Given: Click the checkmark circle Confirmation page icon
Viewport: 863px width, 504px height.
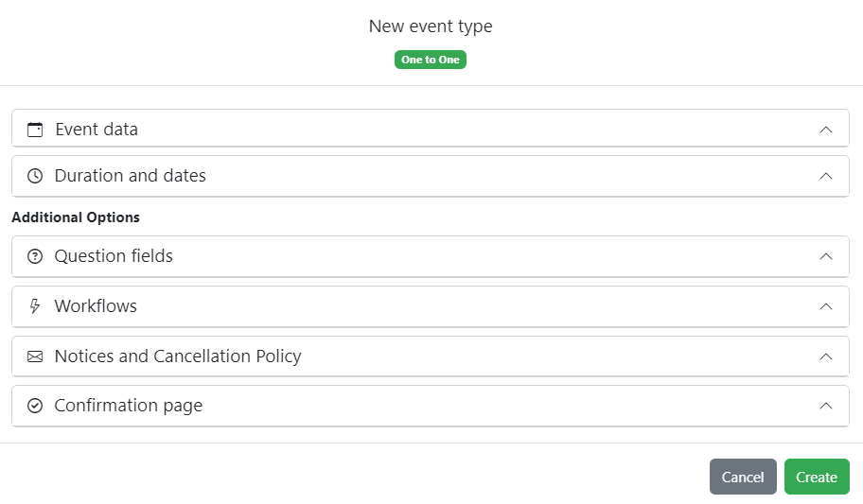Looking at the screenshot, I should tap(35, 406).
